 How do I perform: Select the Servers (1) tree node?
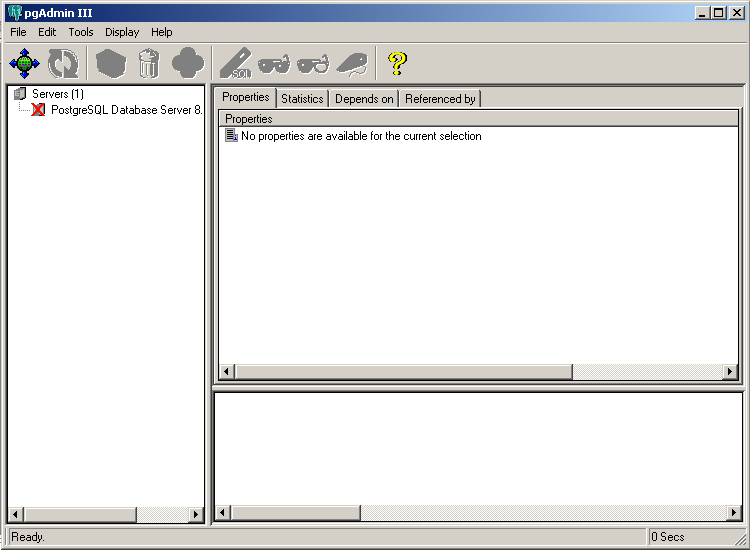pyautogui.click(x=58, y=94)
